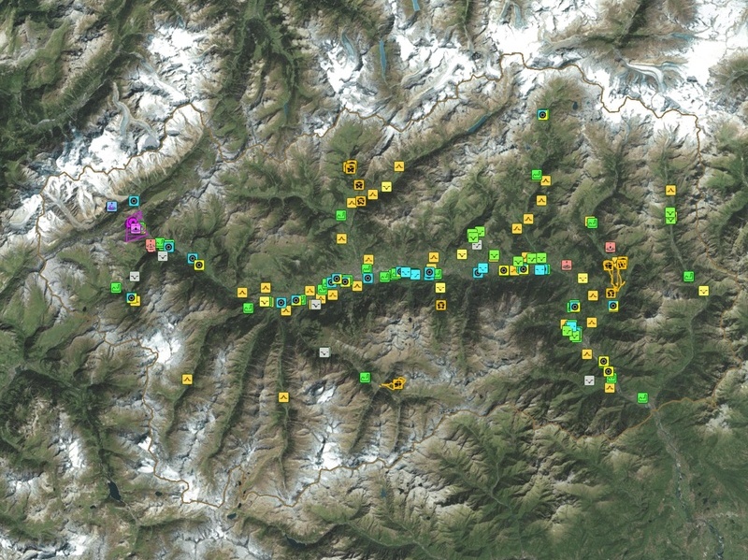748x560 pixels.
Task: Click the yellow peak marker nearest the northern border
Action: click(399, 166)
